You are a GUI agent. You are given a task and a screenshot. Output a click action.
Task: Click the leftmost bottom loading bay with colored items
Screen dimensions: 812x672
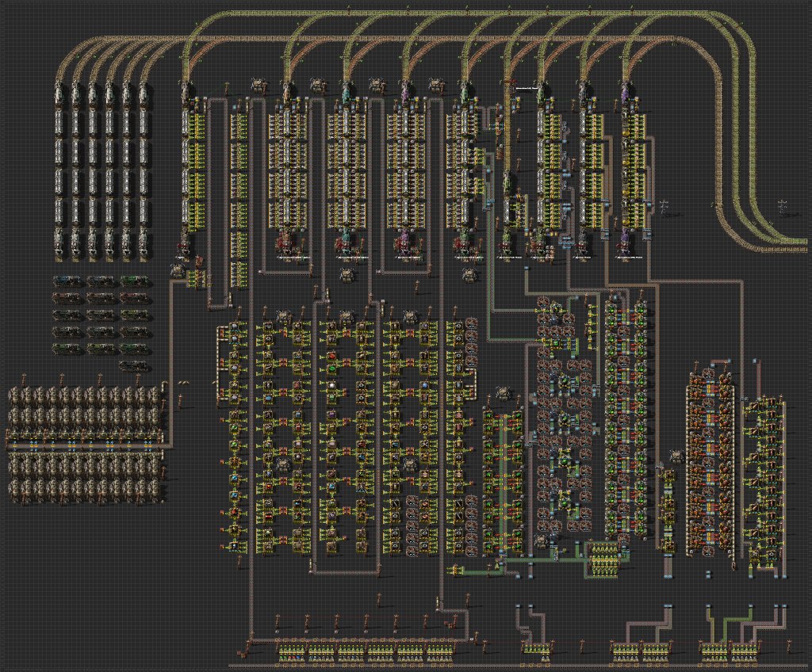(292, 652)
